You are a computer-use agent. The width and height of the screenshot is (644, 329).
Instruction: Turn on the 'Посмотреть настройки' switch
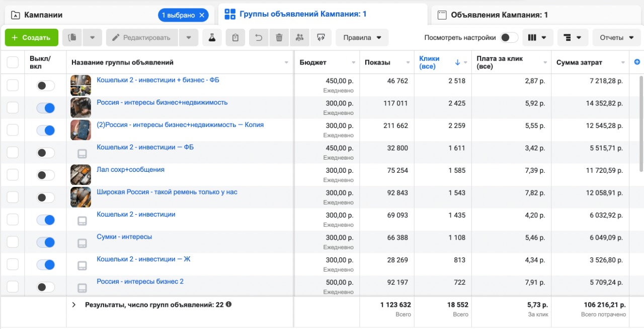click(509, 37)
